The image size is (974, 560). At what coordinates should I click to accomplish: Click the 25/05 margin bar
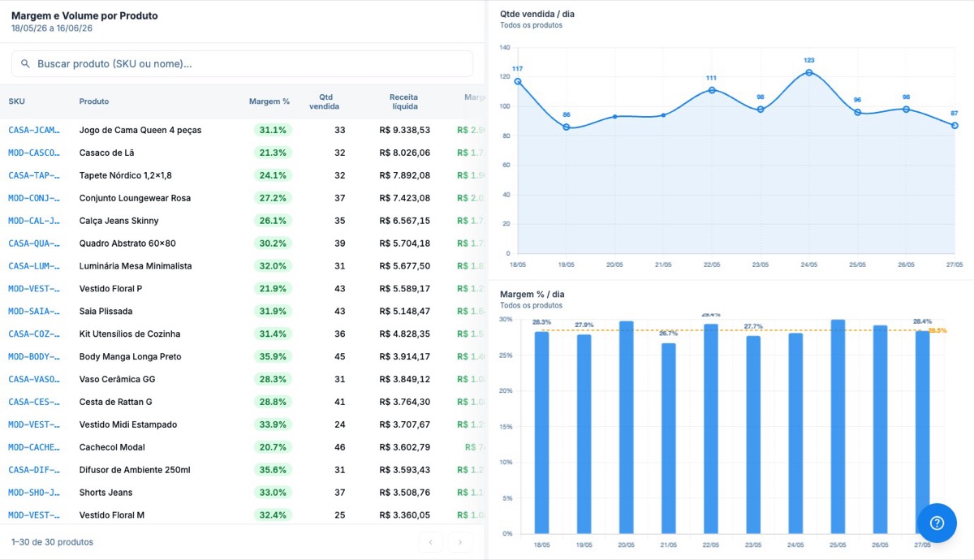(838, 426)
